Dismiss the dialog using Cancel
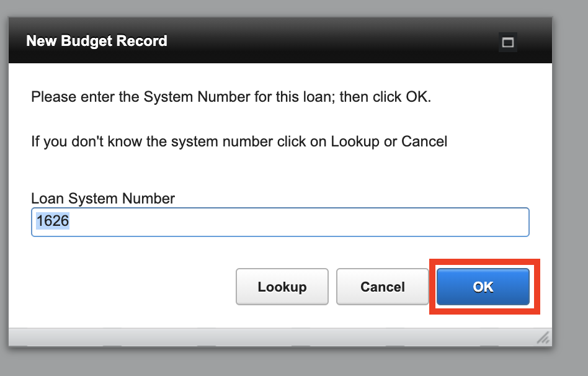588x376 pixels. click(x=382, y=287)
